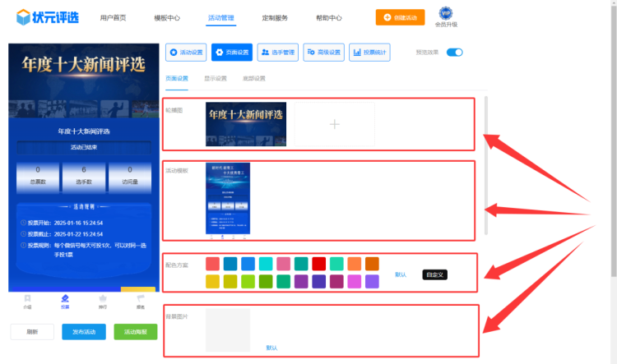Open 模板中心 in top navigation

(167, 17)
